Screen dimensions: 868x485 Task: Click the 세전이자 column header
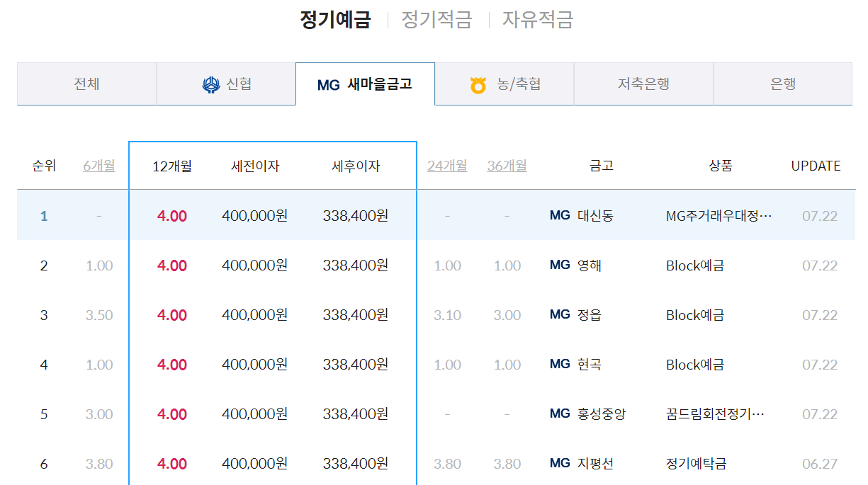255,166
